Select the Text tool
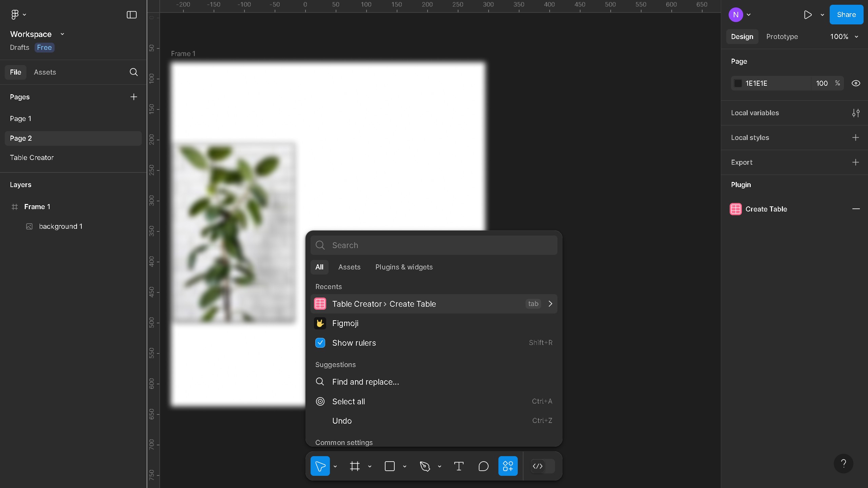Viewport: 868px width, 488px height. 458,466
